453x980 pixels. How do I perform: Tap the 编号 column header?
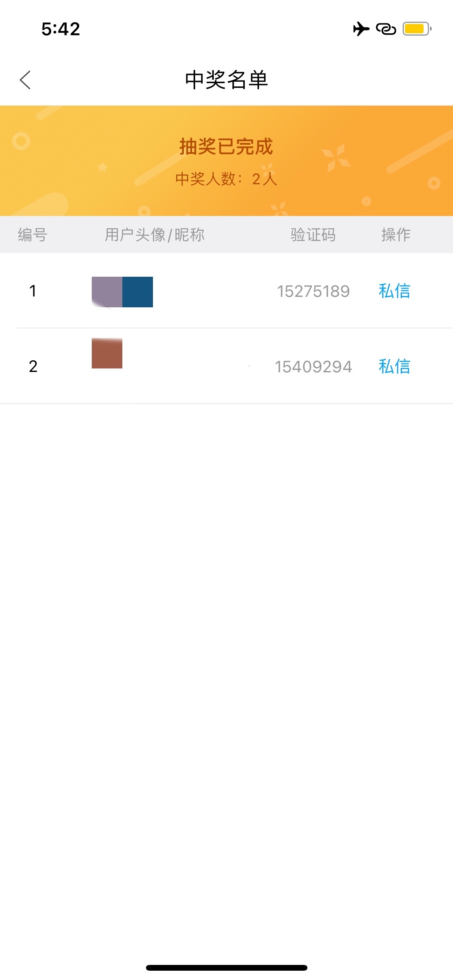point(33,235)
